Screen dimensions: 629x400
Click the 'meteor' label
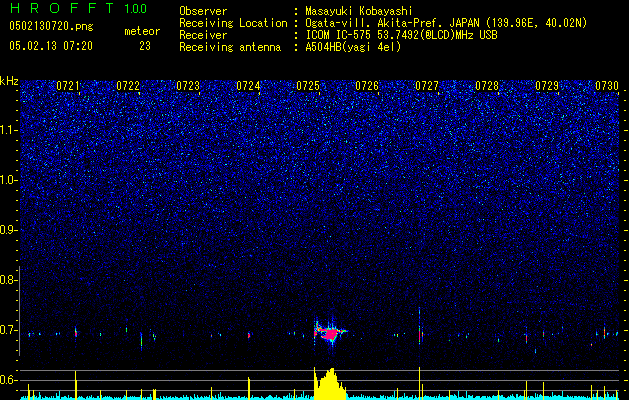pos(142,31)
